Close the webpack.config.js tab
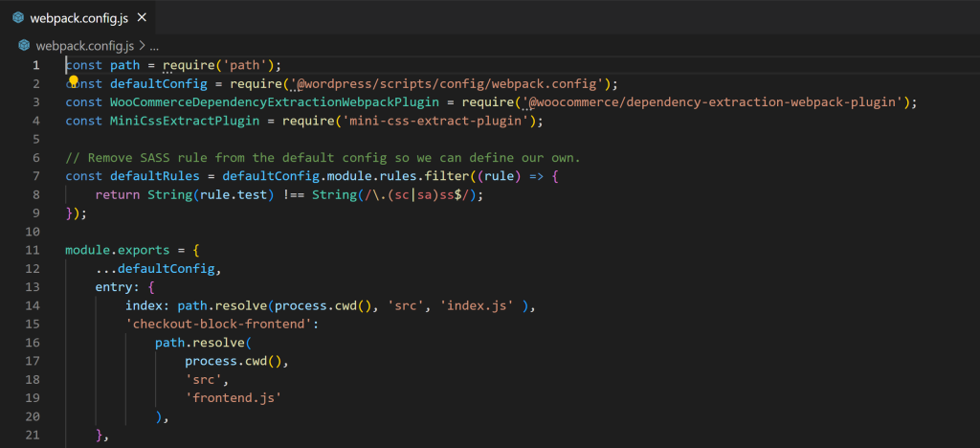 [142, 17]
